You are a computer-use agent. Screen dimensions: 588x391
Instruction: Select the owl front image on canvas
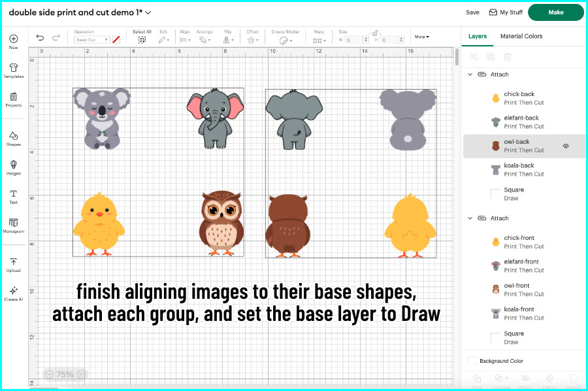221,223
